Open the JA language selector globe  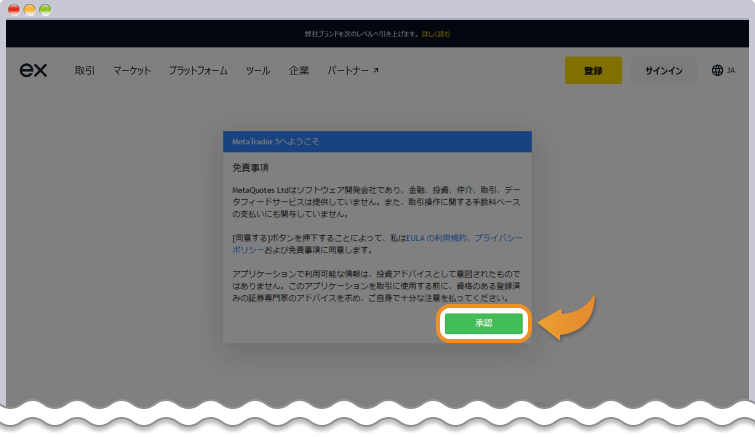point(723,70)
